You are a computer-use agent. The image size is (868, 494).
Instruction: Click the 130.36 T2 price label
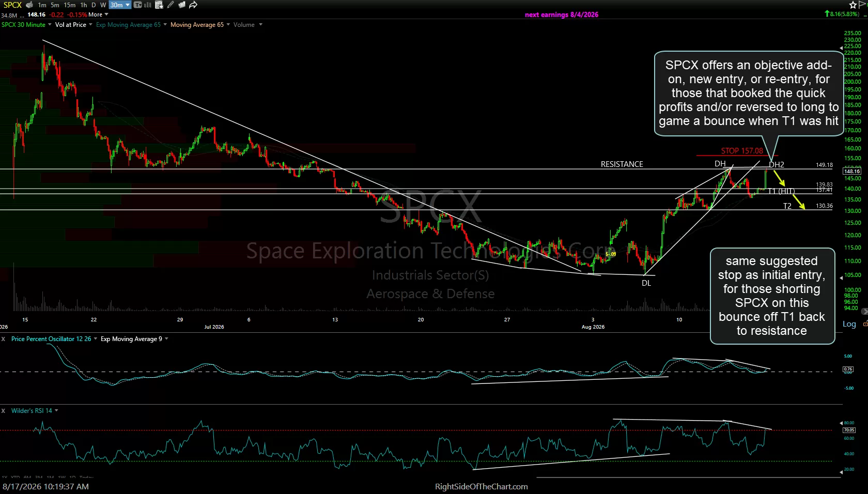[824, 206]
